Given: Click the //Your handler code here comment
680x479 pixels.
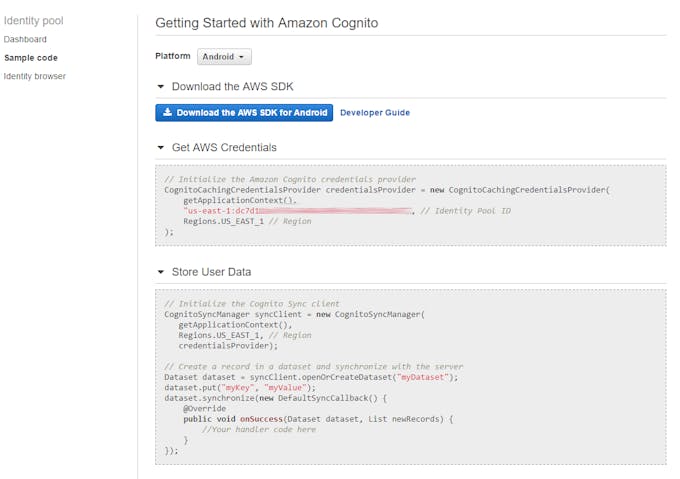Looking at the screenshot, I should [x=259, y=430].
